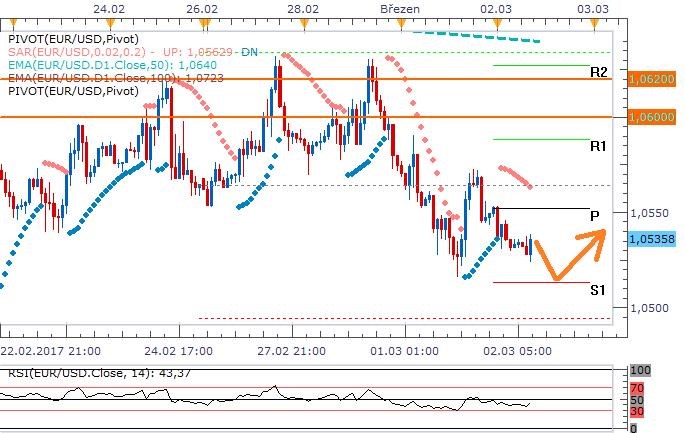
Task: Select the R1 pivot resistance label
Action: pyautogui.click(x=598, y=146)
